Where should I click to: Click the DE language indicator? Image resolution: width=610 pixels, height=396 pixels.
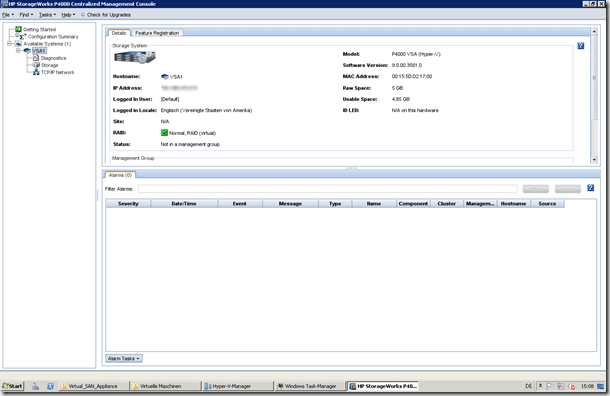(x=528, y=386)
